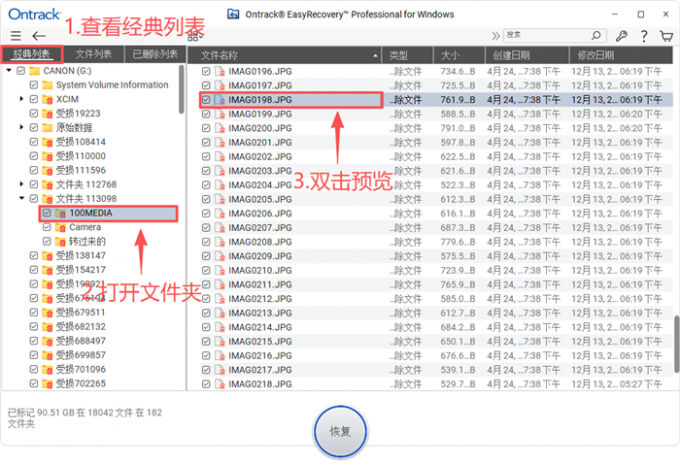Toggle the IMAG0212.JPG checkbox
The height and width of the screenshot is (464, 680).
(x=206, y=299)
